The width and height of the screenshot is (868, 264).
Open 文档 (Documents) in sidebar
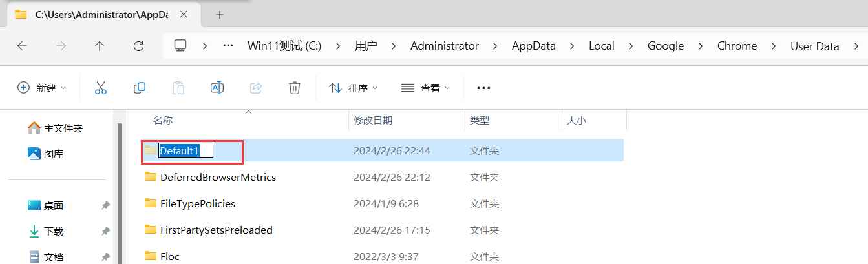coord(45,257)
